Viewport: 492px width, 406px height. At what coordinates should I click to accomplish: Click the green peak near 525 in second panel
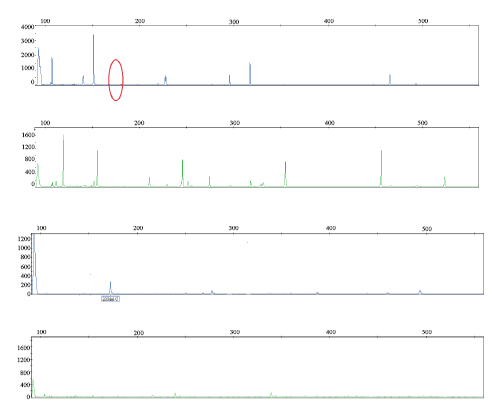(x=444, y=182)
